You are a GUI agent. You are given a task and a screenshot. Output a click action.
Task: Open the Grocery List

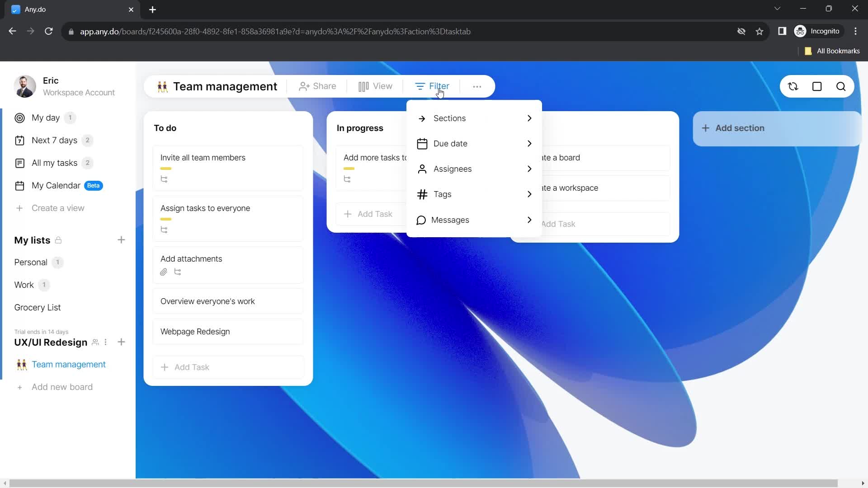tap(38, 308)
